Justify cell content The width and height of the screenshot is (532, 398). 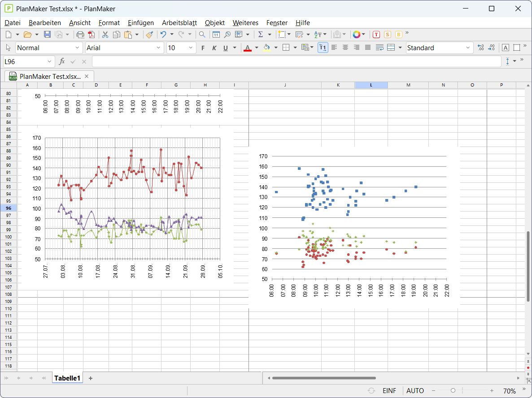tap(368, 48)
